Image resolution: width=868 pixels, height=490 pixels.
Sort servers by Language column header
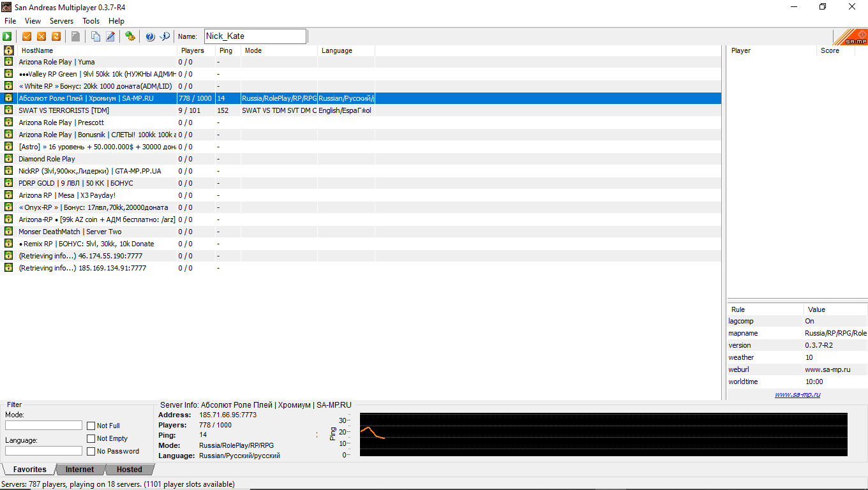pos(346,50)
